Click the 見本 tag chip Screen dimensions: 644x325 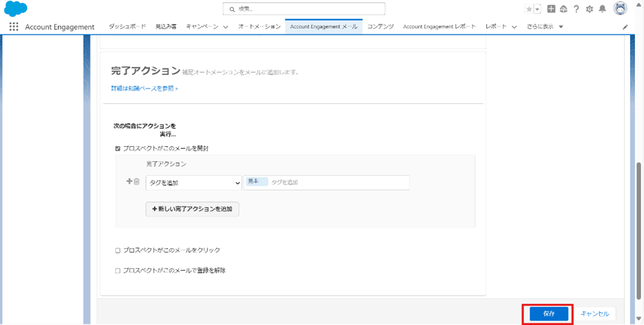click(x=257, y=182)
